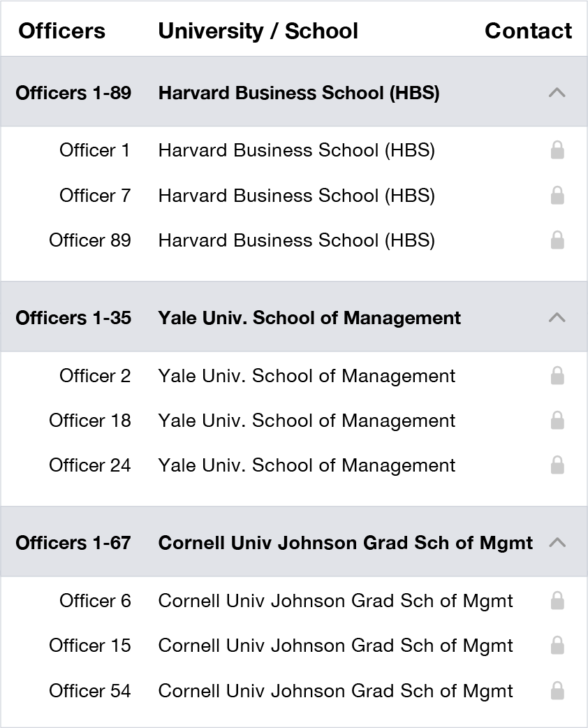Select the Officers 1-67 group header
Image resolution: width=588 pixels, height=728 pixels.
pos(294,541)
